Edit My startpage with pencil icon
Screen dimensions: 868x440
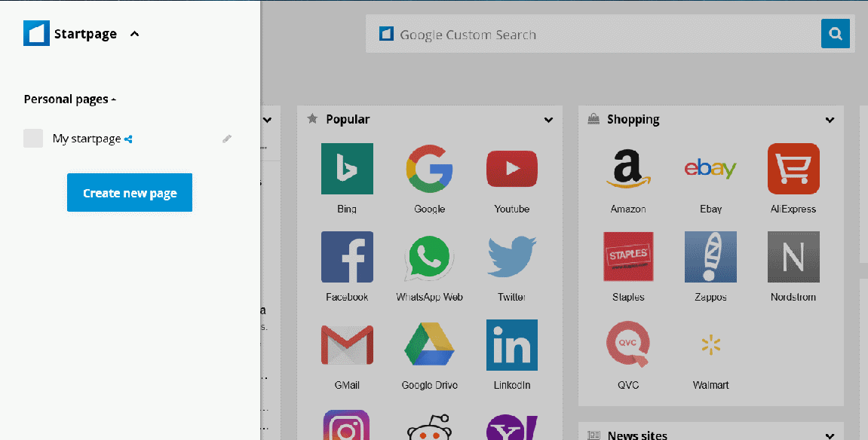[x=227, y=139]
